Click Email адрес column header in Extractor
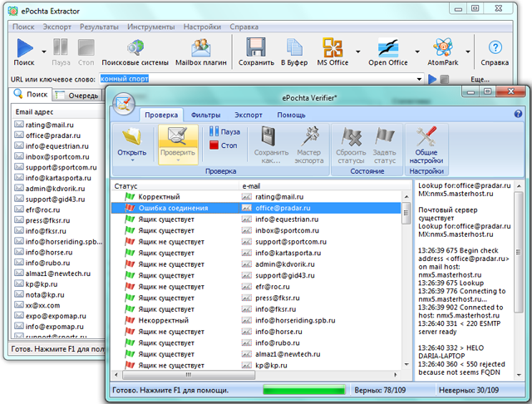Screen dimensions: 532x404 click(57, 112)
